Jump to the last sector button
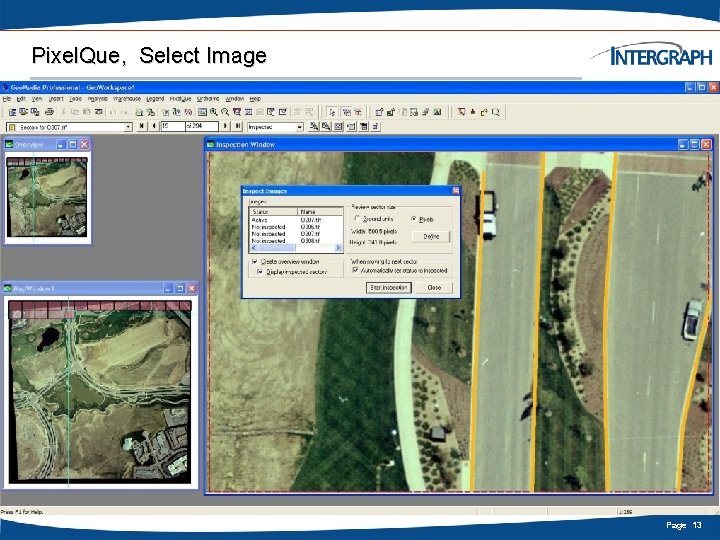Image resolution: width=720 pixels, height=540 pixels. [x=238, y=126]
